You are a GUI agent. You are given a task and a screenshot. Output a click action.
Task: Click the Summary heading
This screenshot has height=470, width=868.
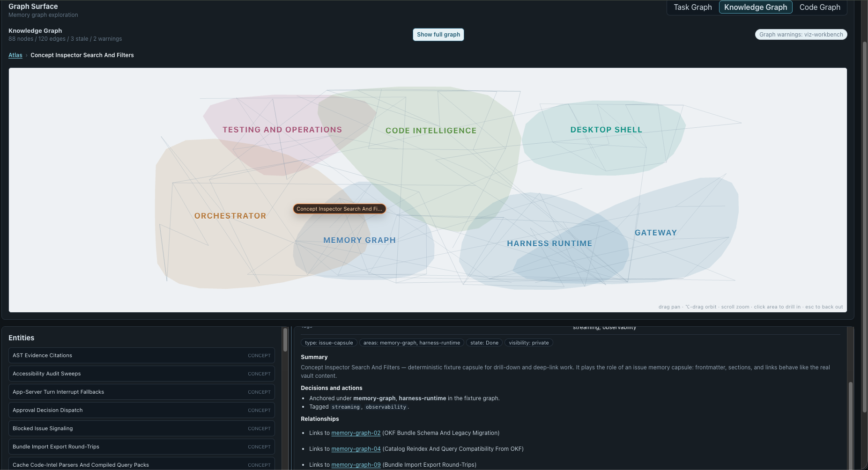314,357
